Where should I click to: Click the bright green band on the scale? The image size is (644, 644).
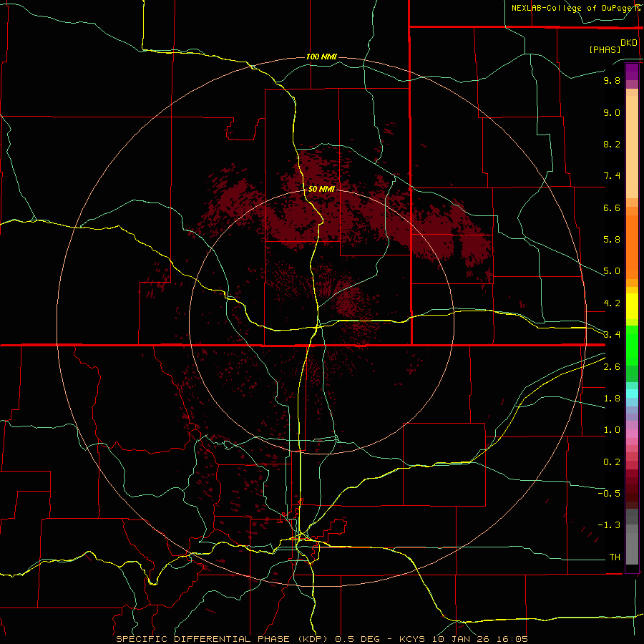[x=632, y=345]
